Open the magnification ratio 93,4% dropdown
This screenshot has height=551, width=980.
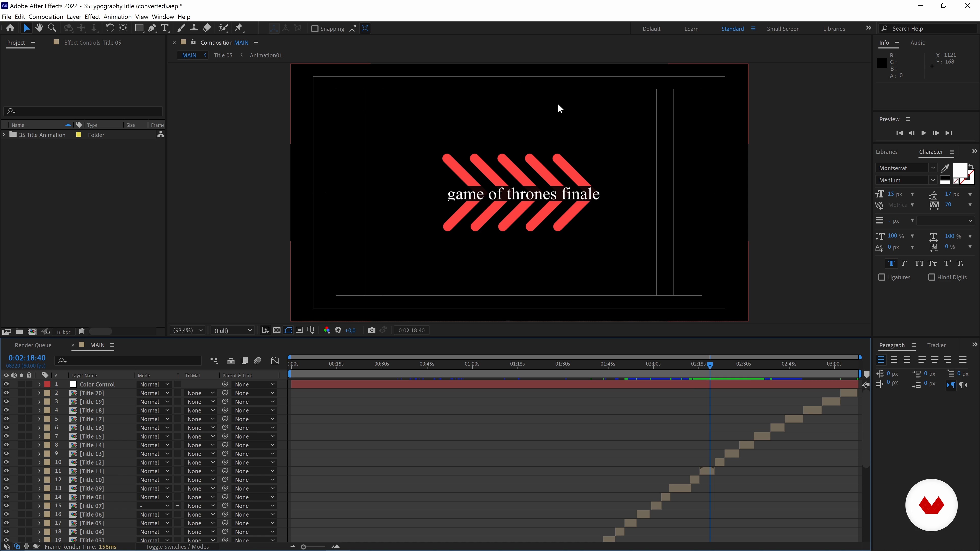click(188, 330)
